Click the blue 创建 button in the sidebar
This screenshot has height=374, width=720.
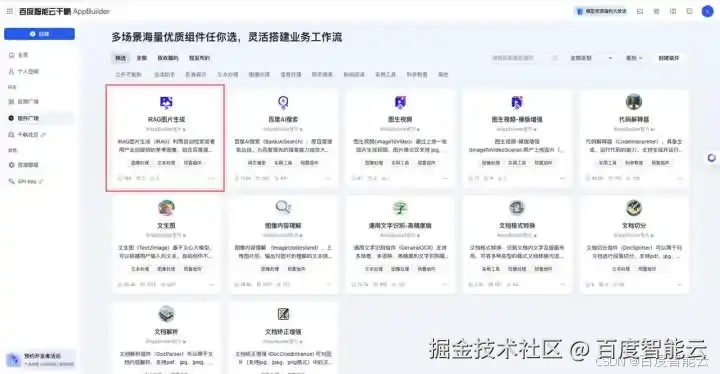39,34
